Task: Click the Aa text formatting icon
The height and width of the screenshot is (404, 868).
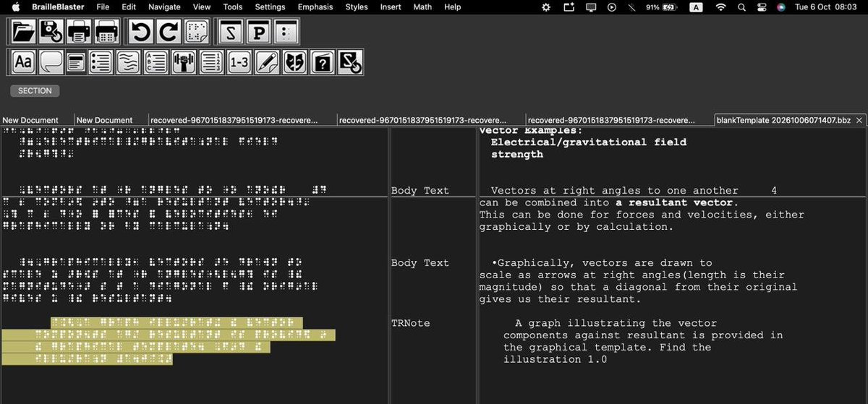Action: click(24, 62)
